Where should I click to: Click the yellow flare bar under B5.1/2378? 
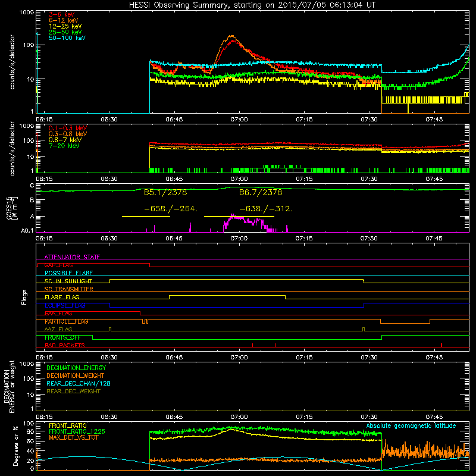(146, 217)
